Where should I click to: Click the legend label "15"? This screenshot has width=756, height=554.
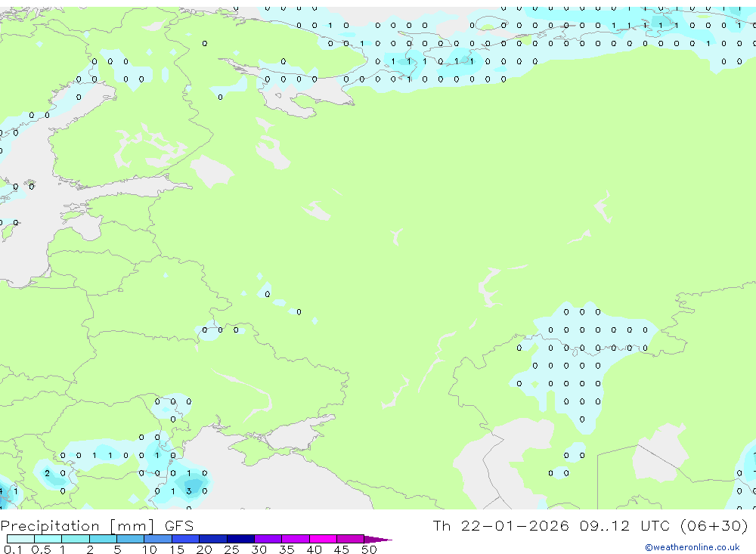[x=177, y=549]
